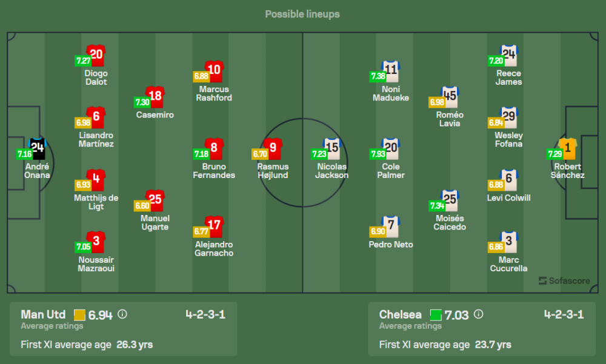
Task: Click Bruno Fernandes' number 8 shirt
Action: point(215,148)
